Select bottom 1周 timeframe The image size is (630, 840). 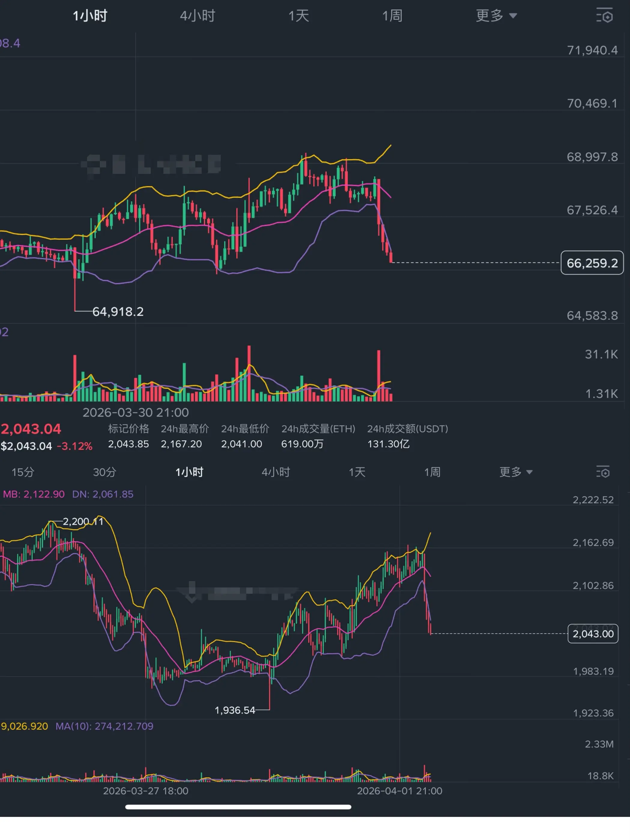pos(432,472)
